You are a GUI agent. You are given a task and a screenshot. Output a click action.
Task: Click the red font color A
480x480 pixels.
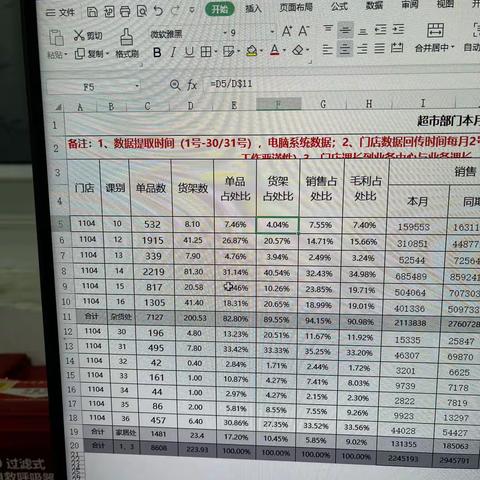point(275,50)
